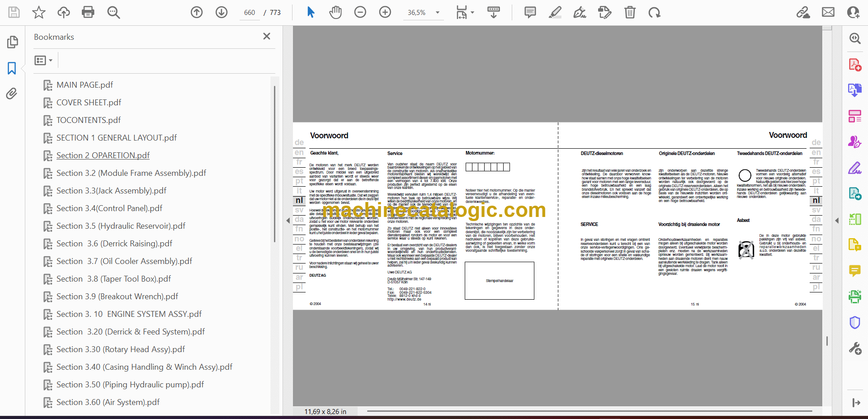Save the PDF with the floppy disk icon
This screenshot has height=419, width=868.
(14, 12)
